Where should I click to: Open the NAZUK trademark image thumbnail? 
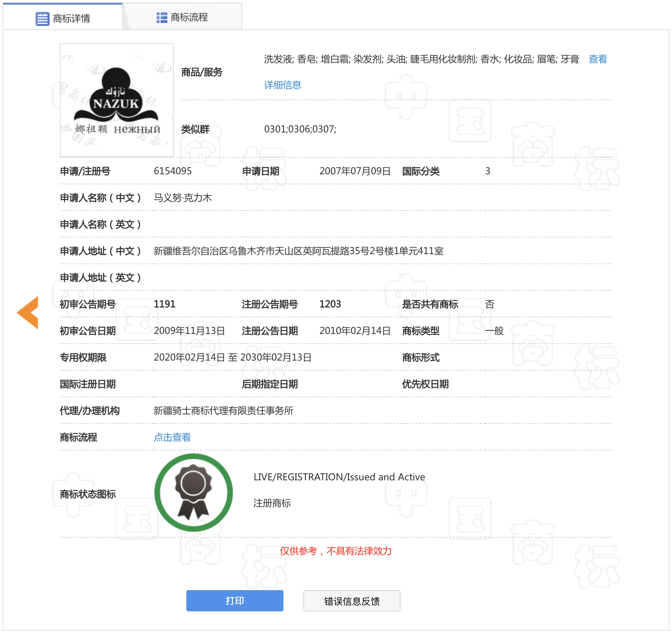click(117, 100)
